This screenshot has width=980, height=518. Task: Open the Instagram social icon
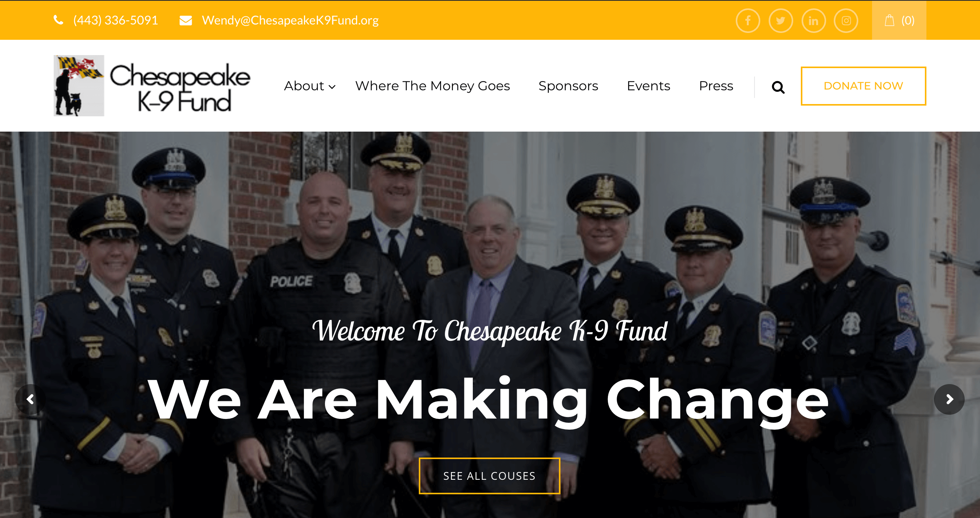(x=846, y=21)
